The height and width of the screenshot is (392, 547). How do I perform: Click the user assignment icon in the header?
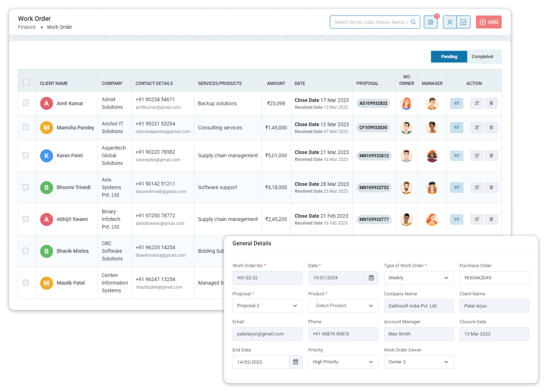(x=449, y=22)
